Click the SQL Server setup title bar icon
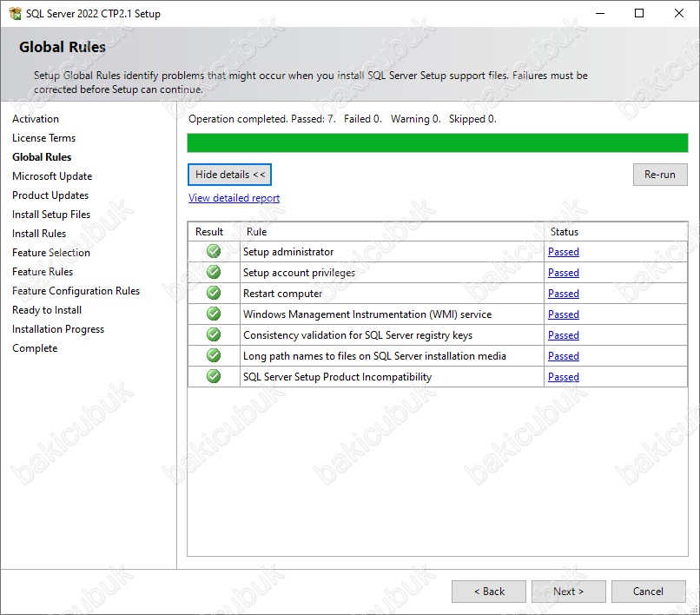 click(x=15, y=13)
